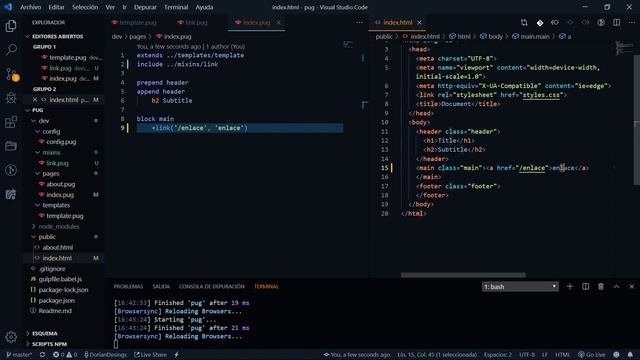
Task: Close index.html in open editors list
Action: tap(35, 100)
